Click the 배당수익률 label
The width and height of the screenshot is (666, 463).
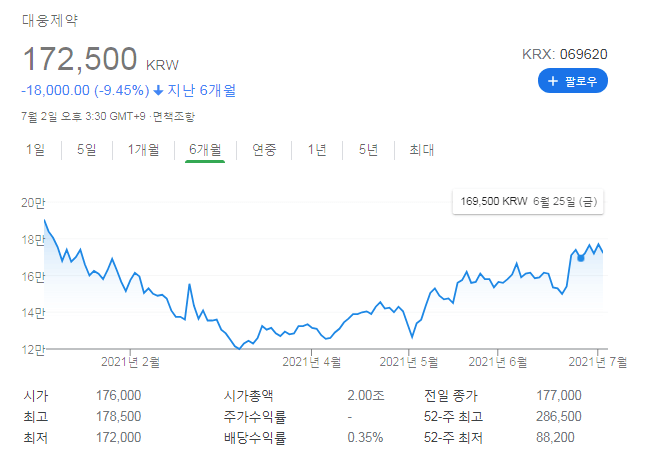255,438
